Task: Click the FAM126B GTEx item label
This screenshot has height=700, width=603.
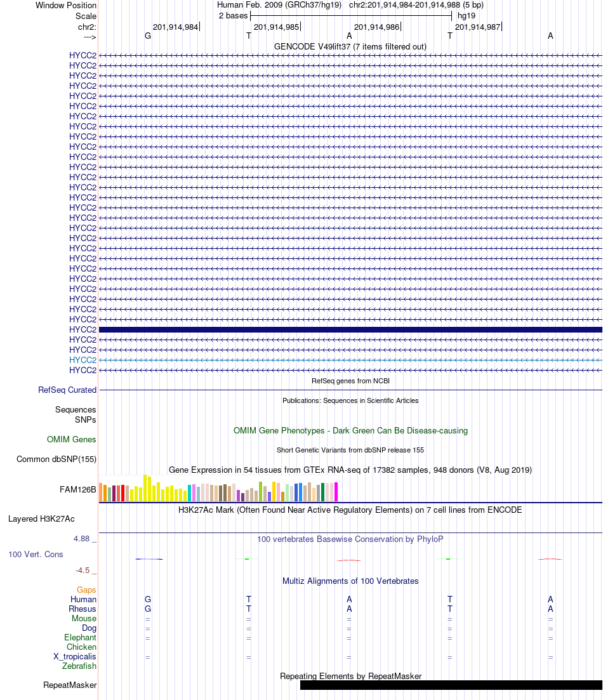Action: tap(77, 489)
